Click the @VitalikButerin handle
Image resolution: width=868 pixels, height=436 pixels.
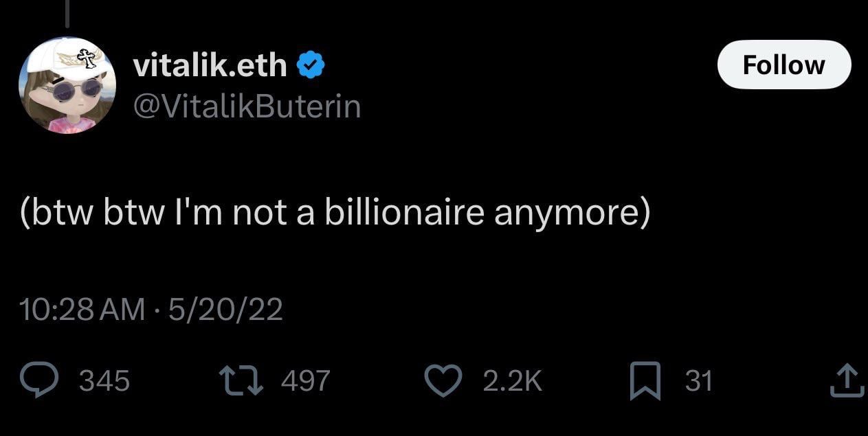coord(246,106)
